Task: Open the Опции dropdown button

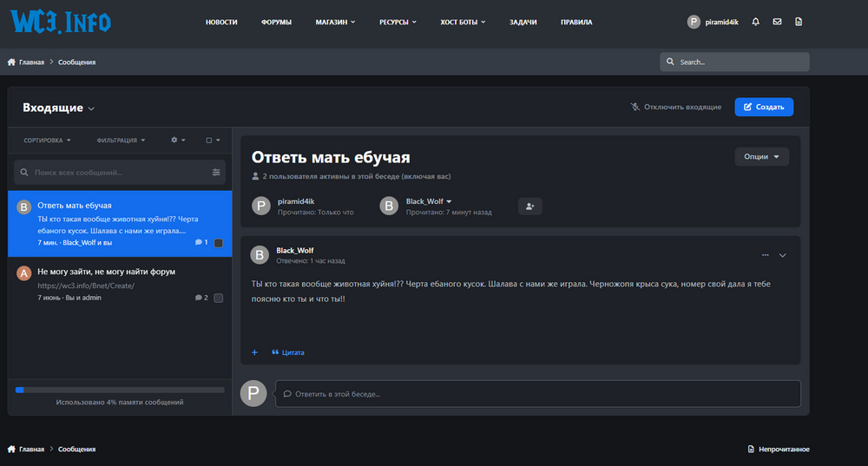Action: tap(761, 157)
